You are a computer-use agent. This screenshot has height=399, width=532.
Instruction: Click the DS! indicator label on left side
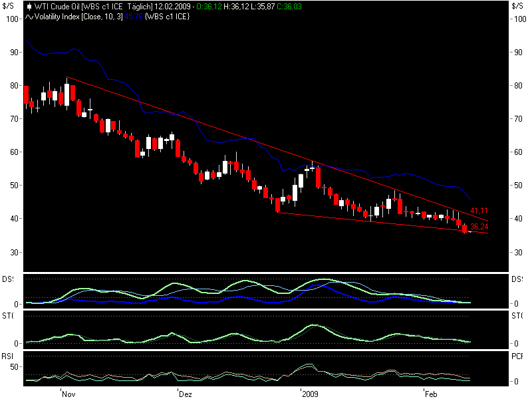[x=8, y=279]
